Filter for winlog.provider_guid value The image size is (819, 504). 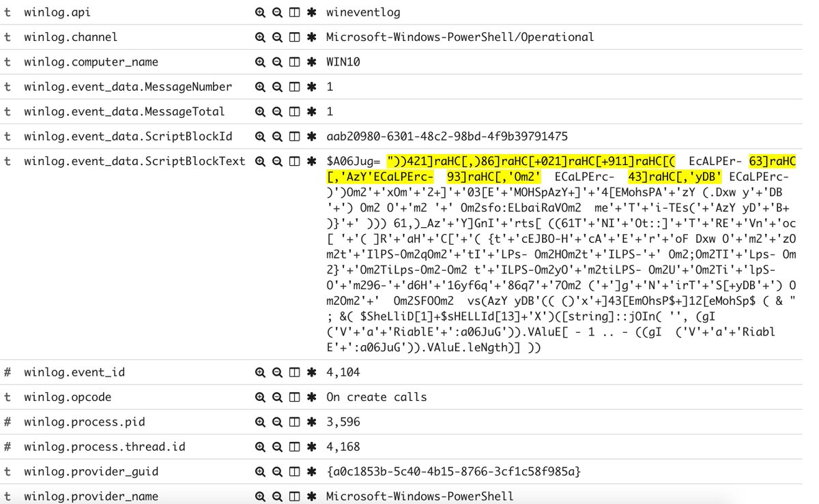(x=260, y=471)
